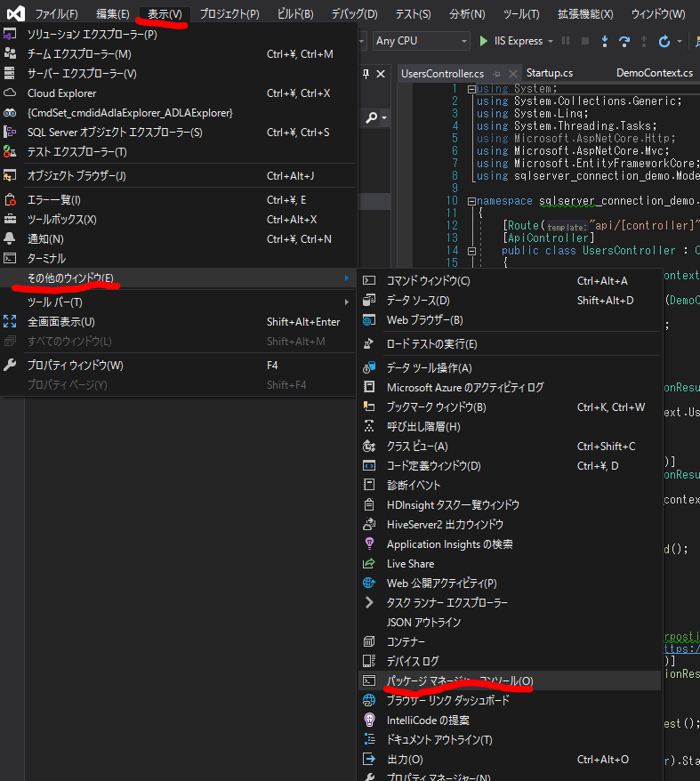Toggle the pin on UsersController.cs tab

tap(496, 74)
